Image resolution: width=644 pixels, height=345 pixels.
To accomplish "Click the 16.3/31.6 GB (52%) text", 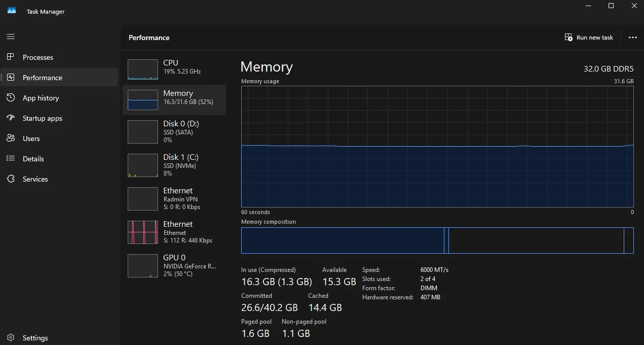I will tap(188, 102).
